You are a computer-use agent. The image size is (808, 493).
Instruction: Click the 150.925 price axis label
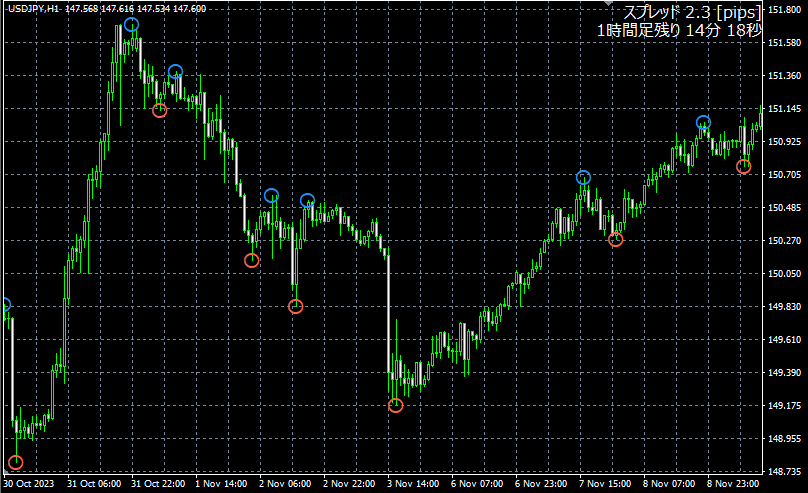click(784, 142)
